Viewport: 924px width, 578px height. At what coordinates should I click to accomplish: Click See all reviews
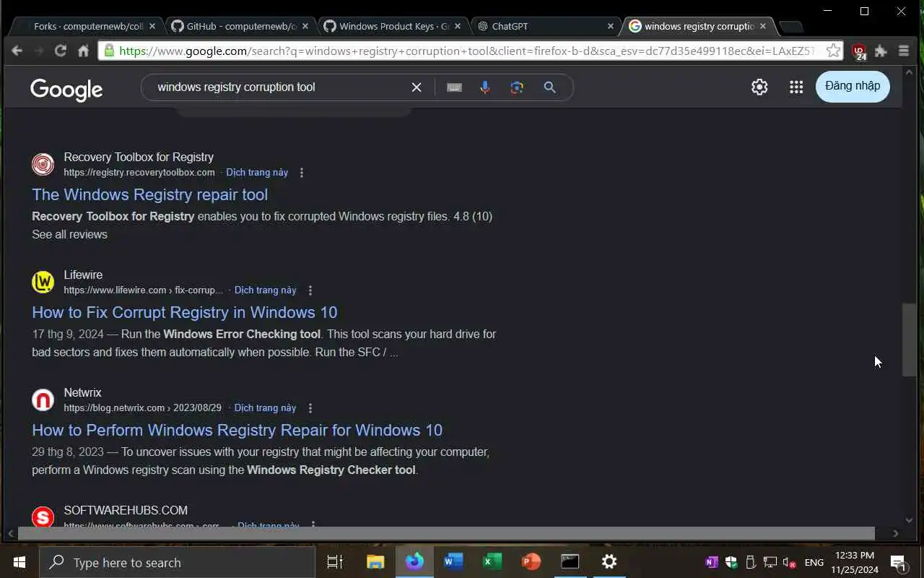click(x=69, y=234)
